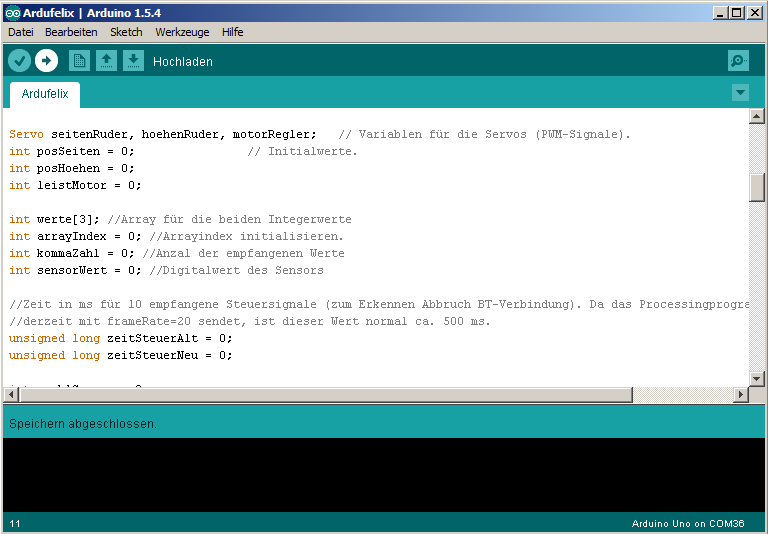The image size is (768, 534).
Task: Click the Arduino logo in title bar
Action: tap(11, 12)
